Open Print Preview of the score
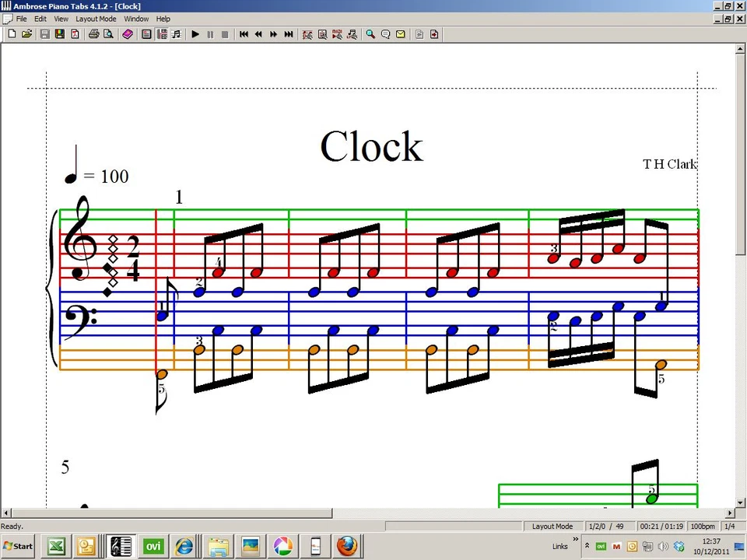747x560 pixels. (x=108, y=33)
